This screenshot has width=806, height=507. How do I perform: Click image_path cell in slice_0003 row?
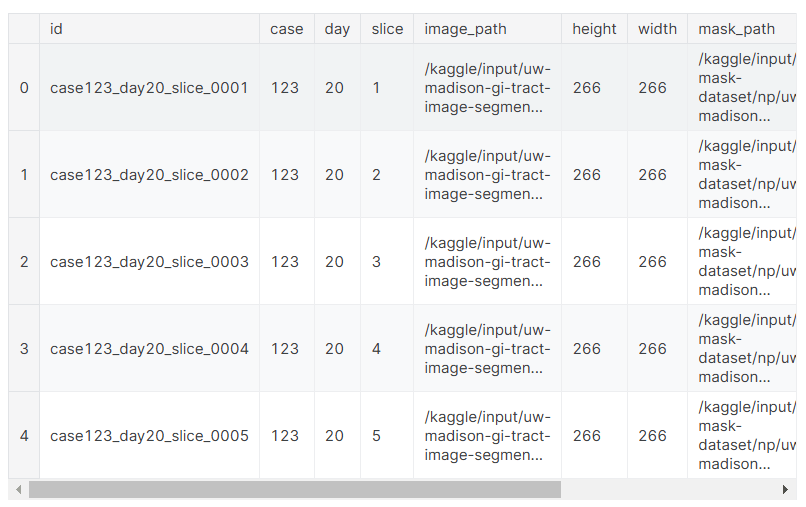(487, 262)
